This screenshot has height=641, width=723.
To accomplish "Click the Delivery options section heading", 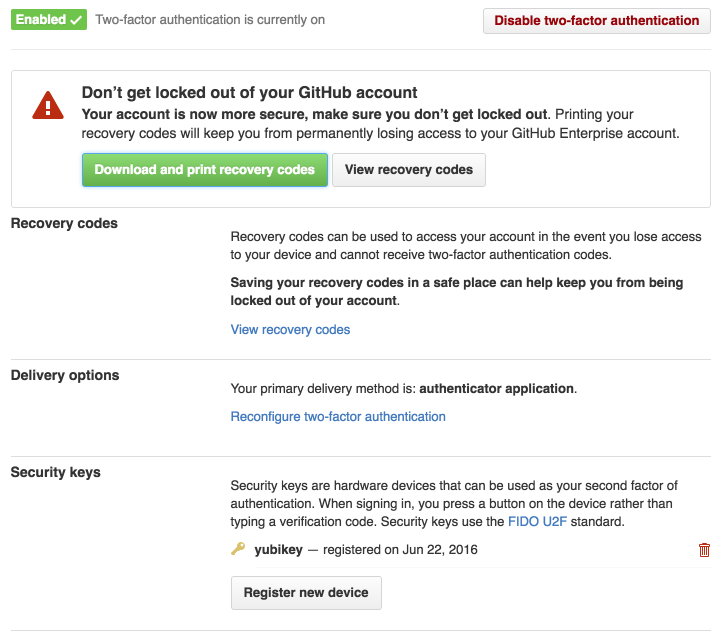I will point(65,375).
